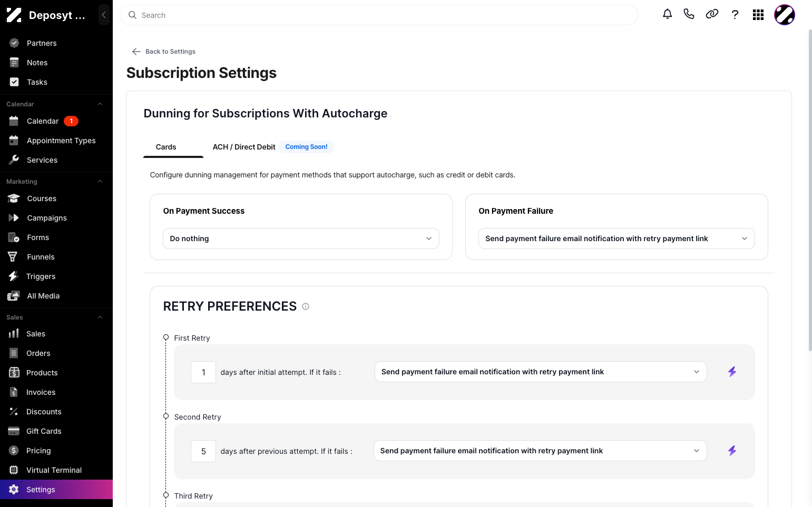Screen dimensions: 812x507
Task: Click the Second Retry days input box
Action: 203,451
